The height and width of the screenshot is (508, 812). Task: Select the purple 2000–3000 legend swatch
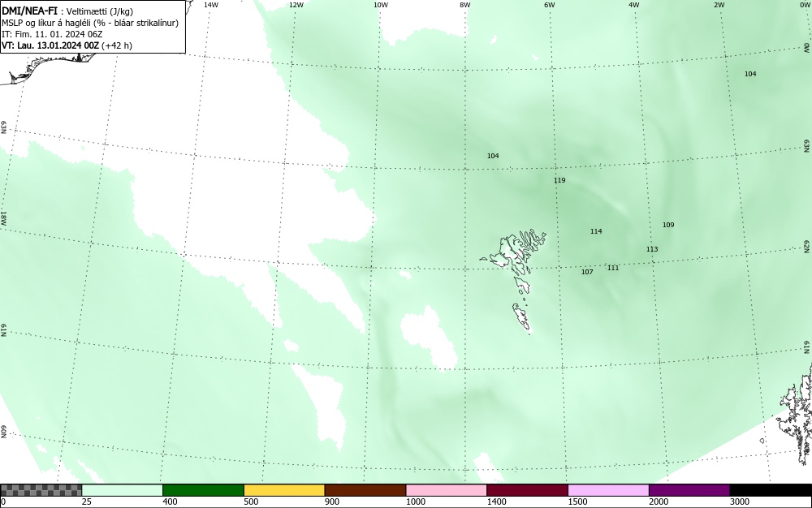click(689, 490)
